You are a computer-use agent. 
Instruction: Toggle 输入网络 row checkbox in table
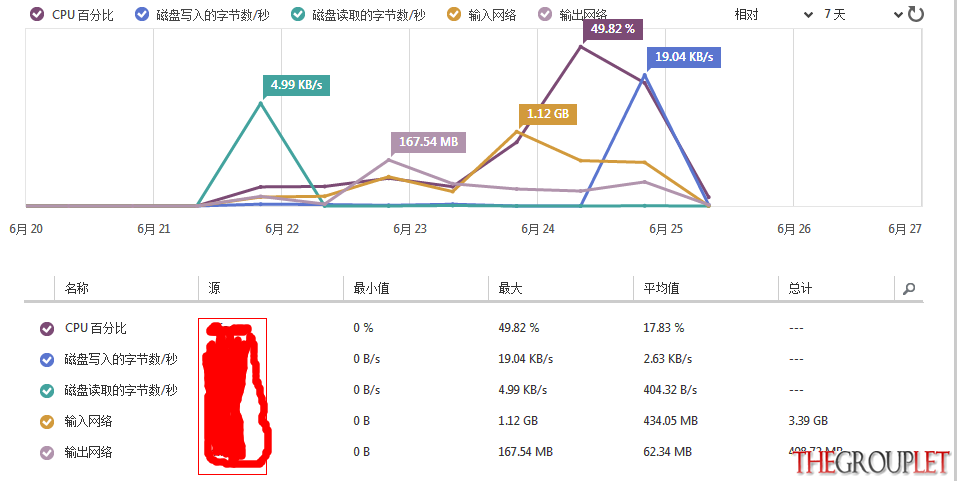point(47,422)
